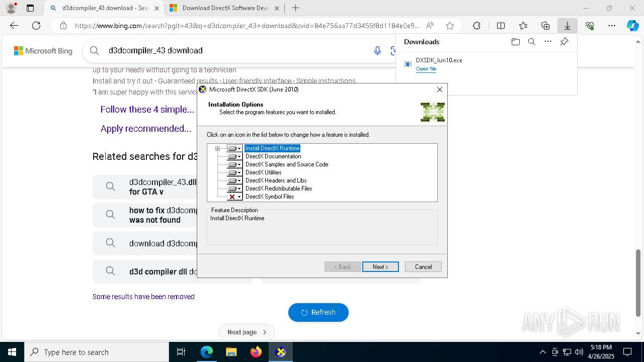Image resolution: width=644 pixels, height=362 pixels.
Task: Click the address bar URL
Action: [x=247, y=26]
